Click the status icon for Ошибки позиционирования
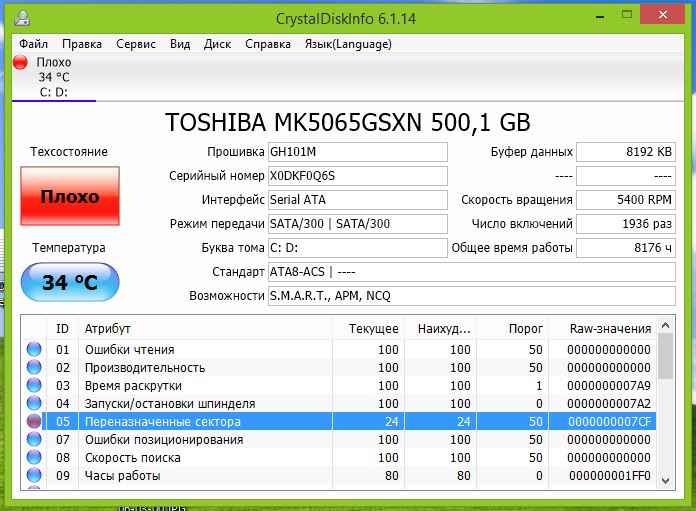The width and height of the screenshot is (696, 511). (x=34, y=440)
